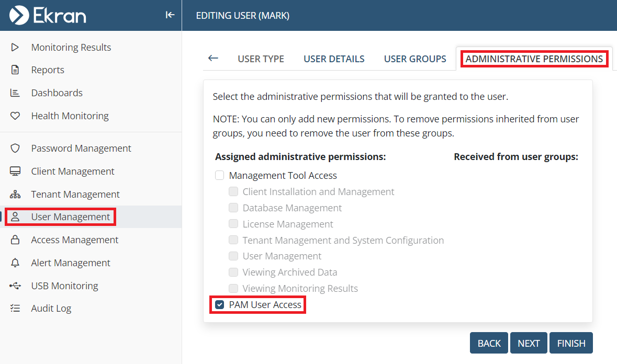The image size is (617, 364).
Task: Tick the Database Management checkbox
Action: (x=233, y=208)
